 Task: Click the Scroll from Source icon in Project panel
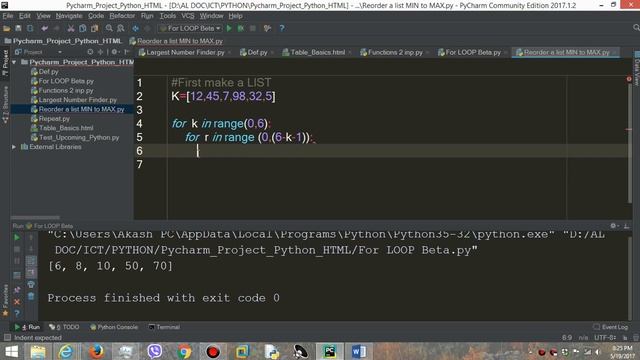(90, 52)
